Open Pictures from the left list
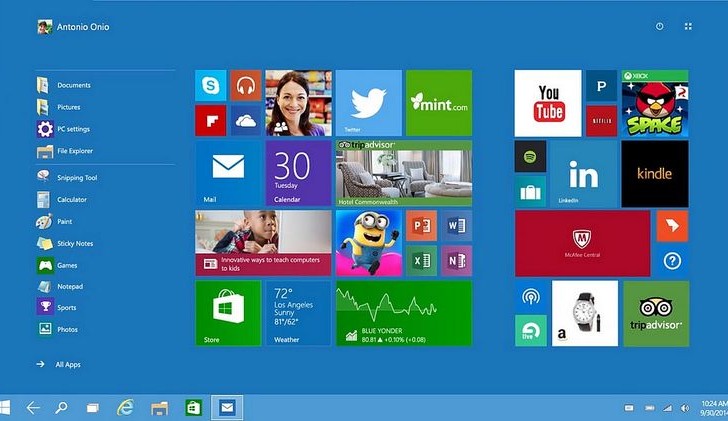Screen dimensions: 728x421 point(59,107)
